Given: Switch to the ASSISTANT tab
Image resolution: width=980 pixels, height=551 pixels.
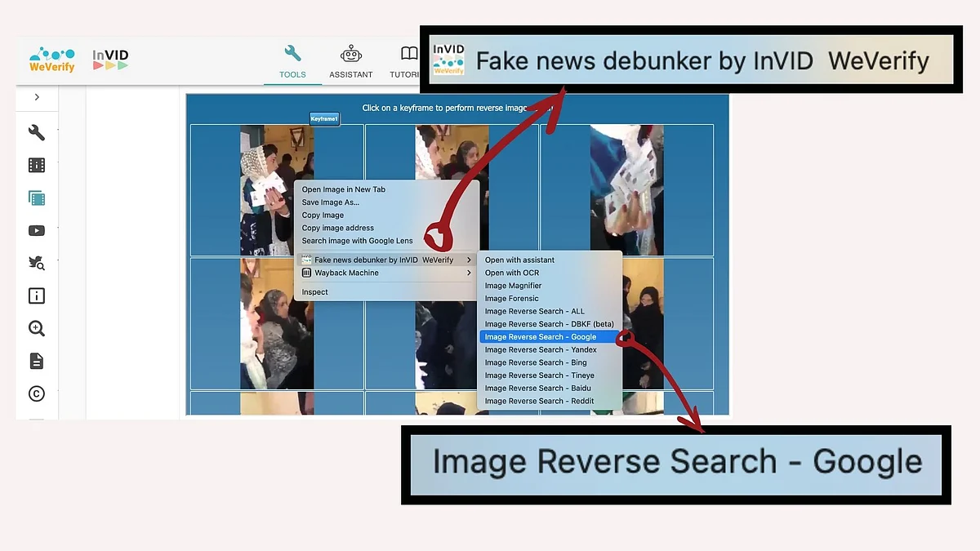Looking at the screenshot, I should tap(351, 63).
